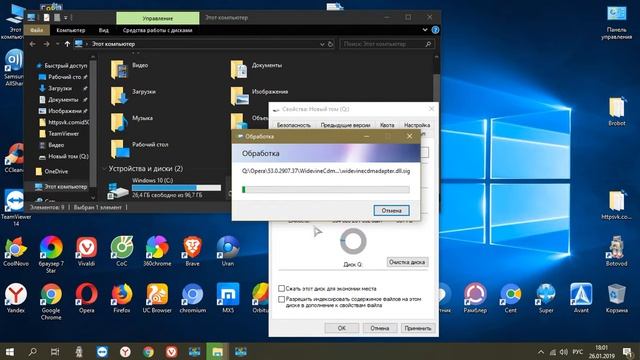Screen dimensions: 640x360
Task: Click the Windows 10 (C:) capacity bar
Action: coord(176,188)
